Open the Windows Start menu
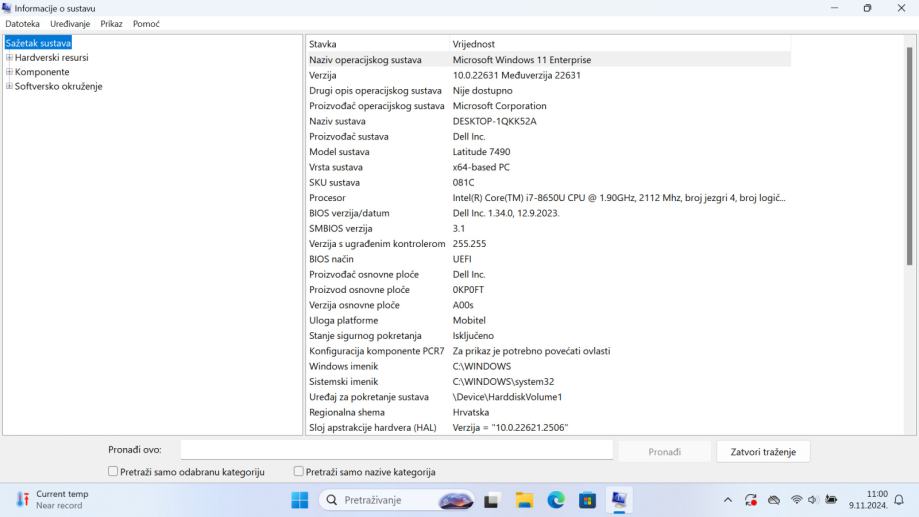919x517 pixels. coord(299,500)
